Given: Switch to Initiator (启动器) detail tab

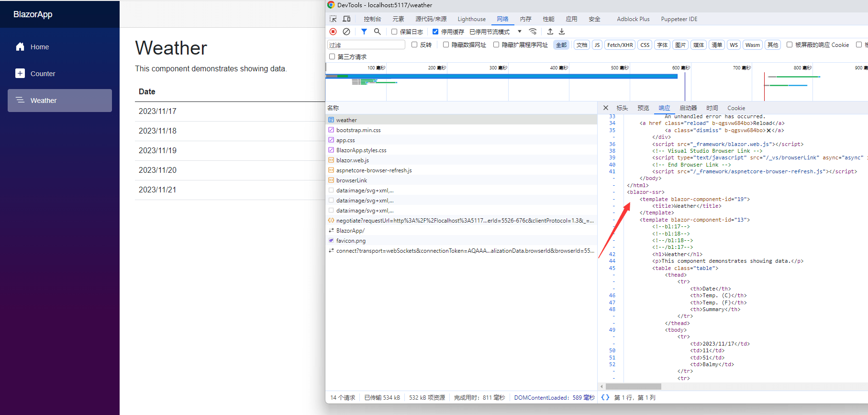Looking at the screenshot, I should (x=688, y=108).
